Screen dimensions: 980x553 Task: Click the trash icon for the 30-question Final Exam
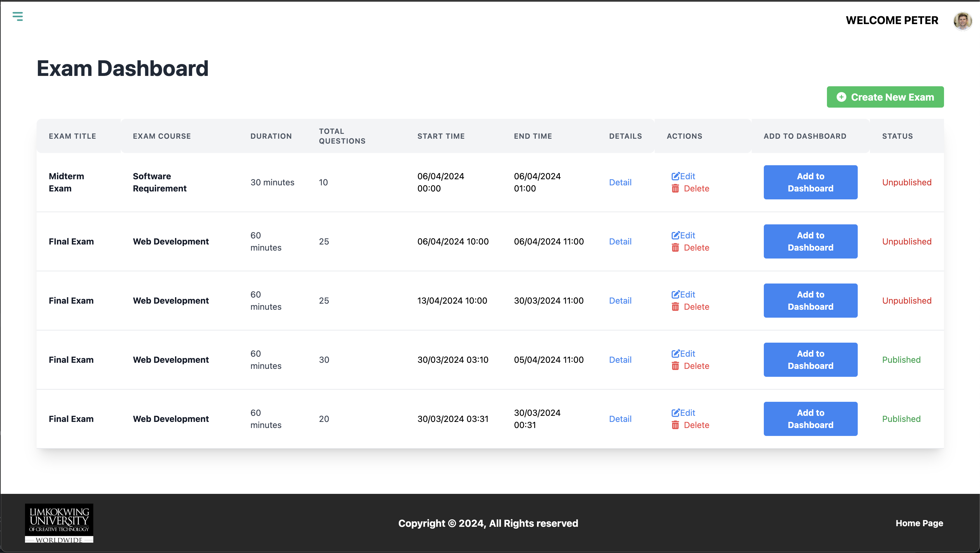pyautogui.click(x=675, y=366)
